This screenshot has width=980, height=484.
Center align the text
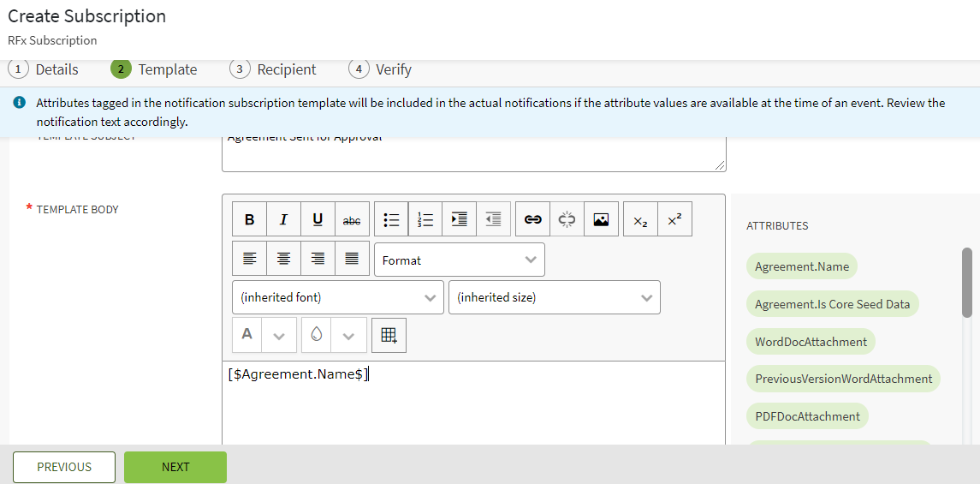pos(283,259)
